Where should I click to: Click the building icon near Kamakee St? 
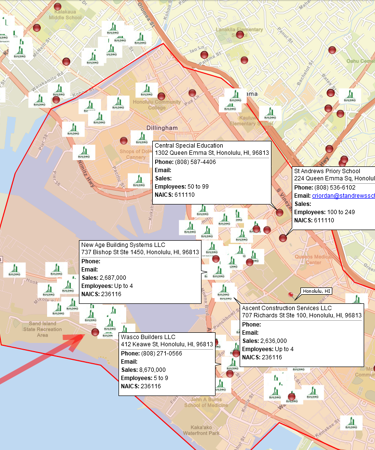point(351,423)
